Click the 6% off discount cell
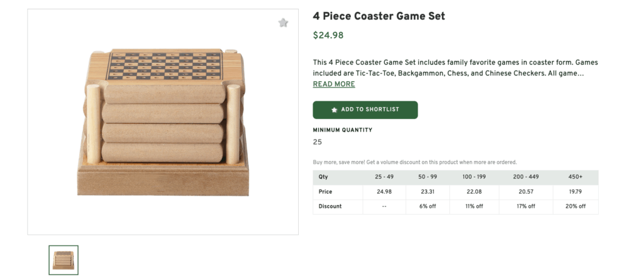This screenshot has width=644, height=280. point(428,206)
